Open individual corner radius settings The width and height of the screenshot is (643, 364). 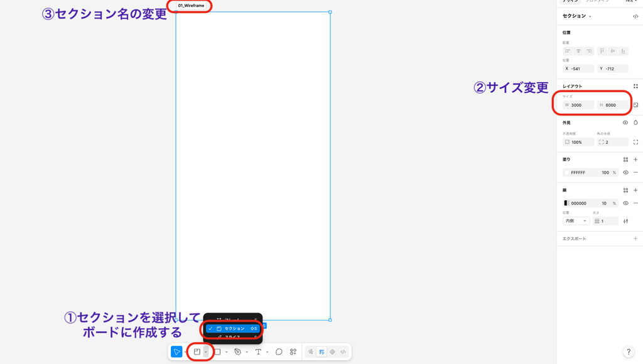635,142
